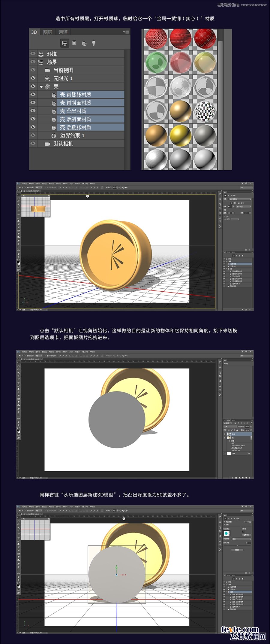Click the 编辑源 button in Properties panel
This screenshot has height=644, width=270.
click(x=237, y=550)
